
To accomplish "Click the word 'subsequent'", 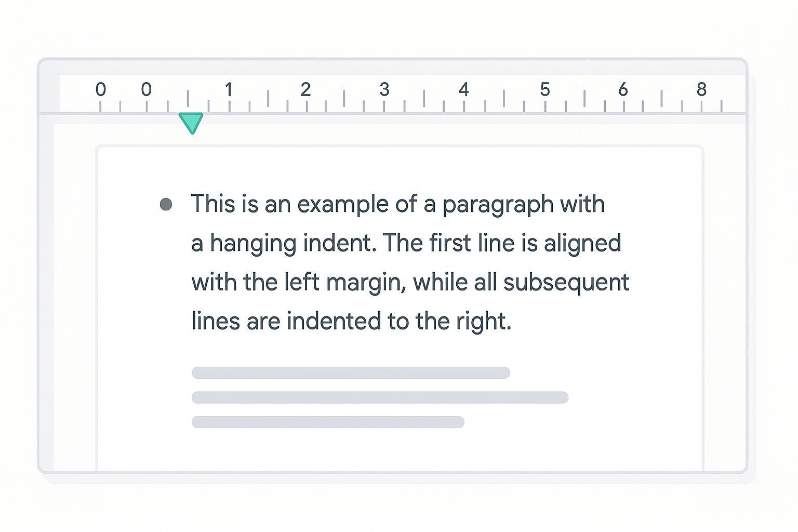I will pyautogui.click(x=566, y=283).
